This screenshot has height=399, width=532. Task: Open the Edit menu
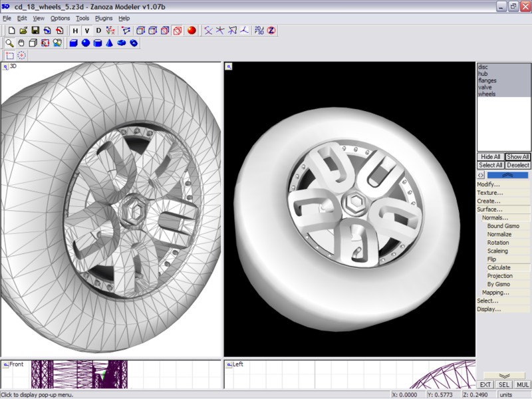(x=22, y=19)
